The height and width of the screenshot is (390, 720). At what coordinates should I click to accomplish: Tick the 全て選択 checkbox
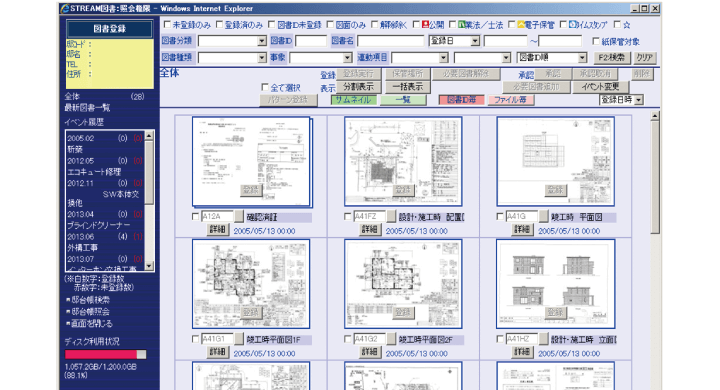[265, 87]
